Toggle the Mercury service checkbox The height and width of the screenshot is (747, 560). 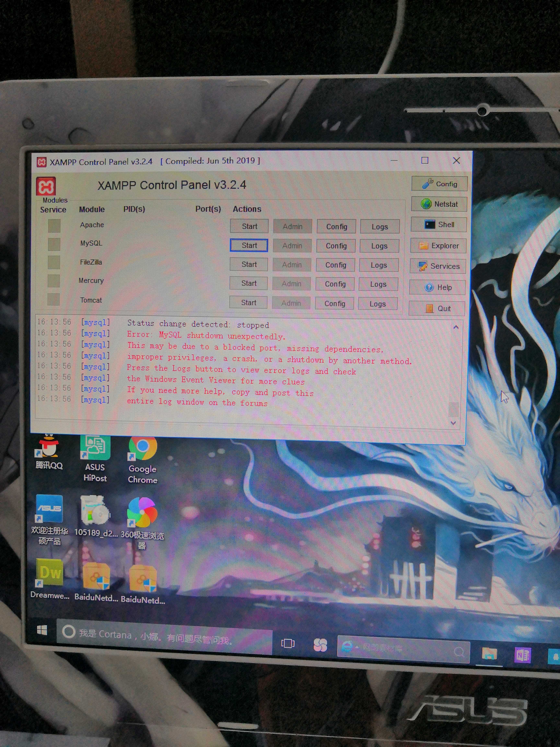point(54,281)
